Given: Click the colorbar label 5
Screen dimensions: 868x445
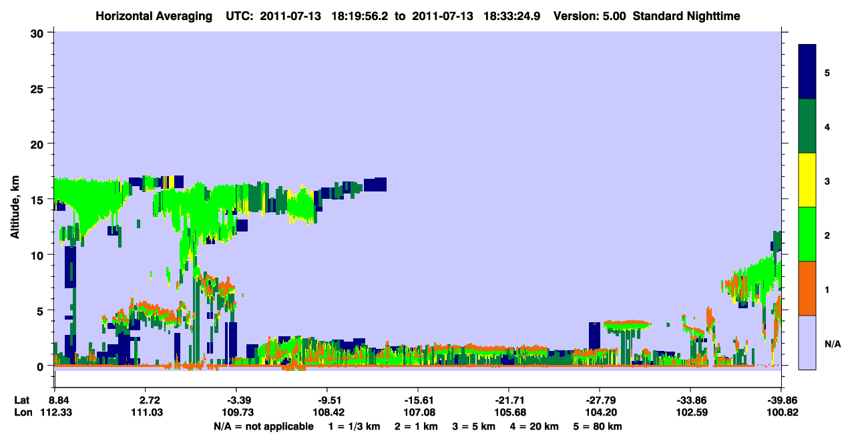Looking at the screenshot, I should 827,72.
